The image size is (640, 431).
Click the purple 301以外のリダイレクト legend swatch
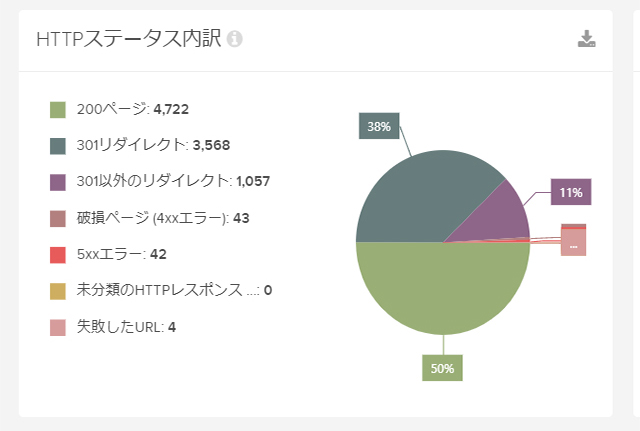coord(58,182)
